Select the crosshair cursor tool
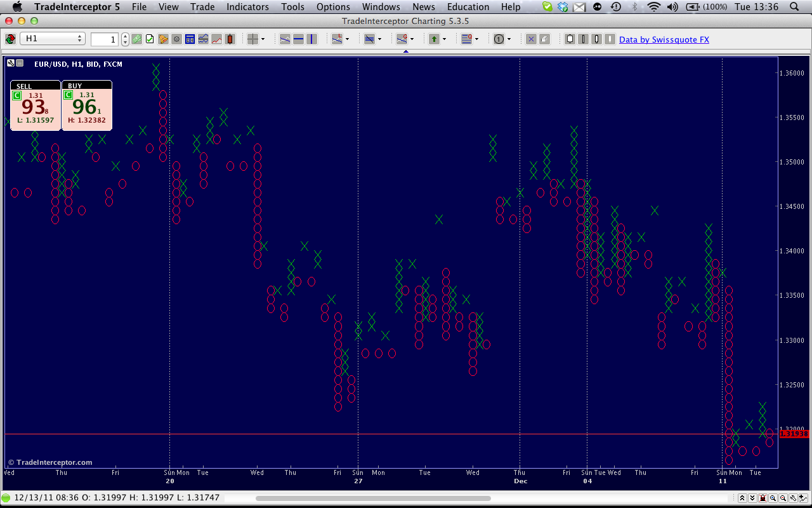The height and width of the screenshot is (508, 812). 252,39
